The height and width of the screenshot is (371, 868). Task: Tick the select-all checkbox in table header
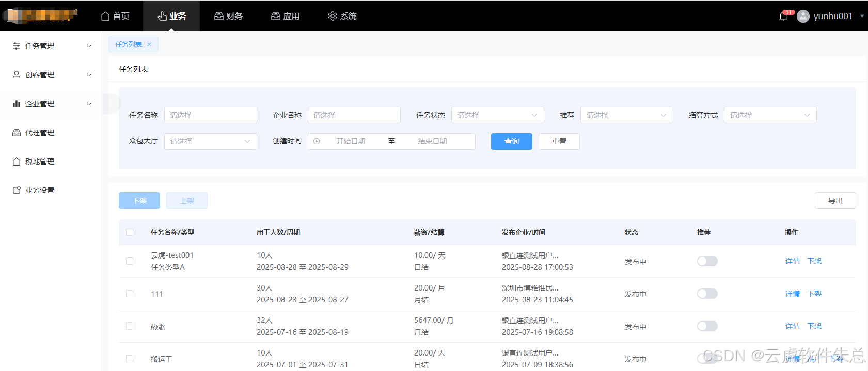[x=130, y=232]
